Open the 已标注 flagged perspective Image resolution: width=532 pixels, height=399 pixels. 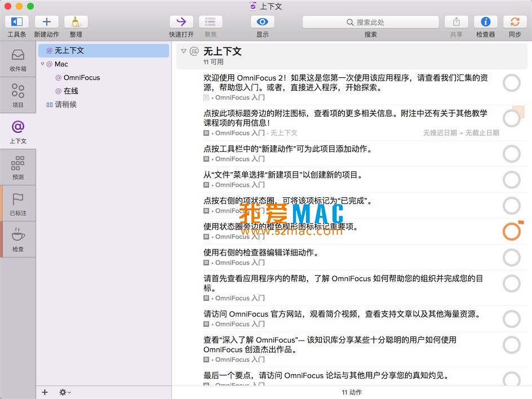(x=17, y=203)
